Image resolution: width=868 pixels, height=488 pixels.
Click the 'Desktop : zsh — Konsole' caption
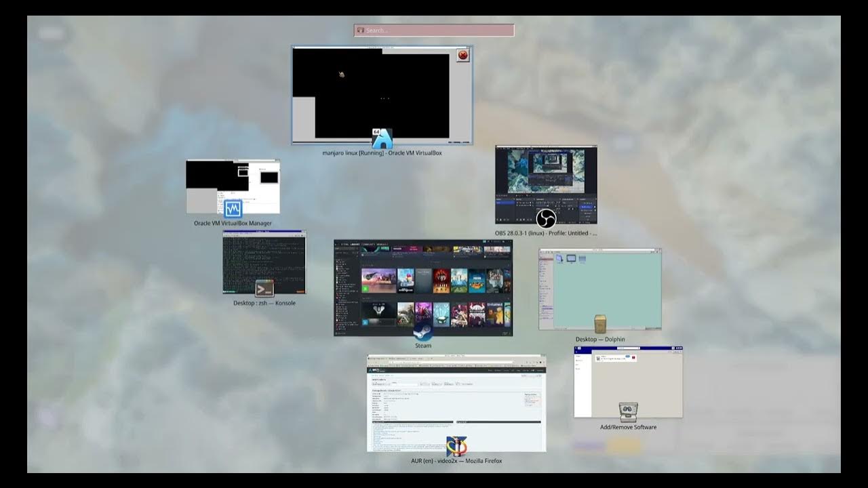click(264, 303)
